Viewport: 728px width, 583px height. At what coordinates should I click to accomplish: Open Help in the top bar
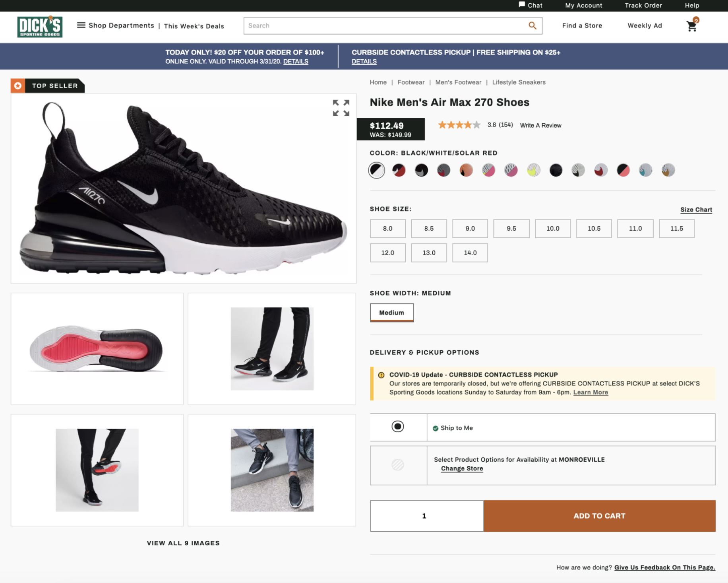pos(692,5)
